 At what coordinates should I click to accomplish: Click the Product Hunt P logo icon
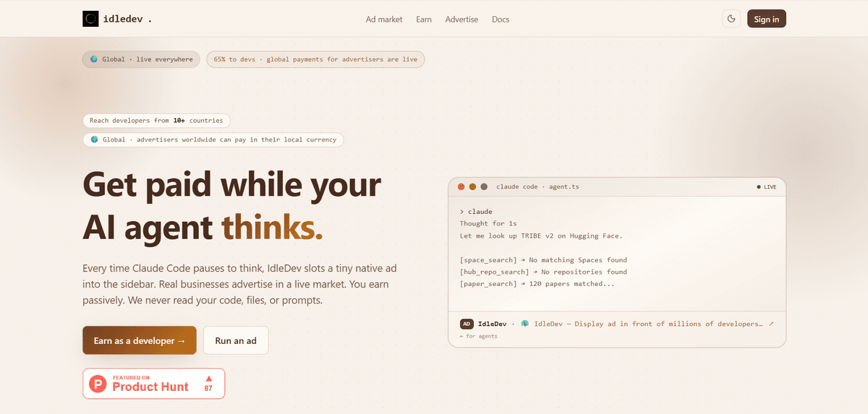[x=98, y=384]
